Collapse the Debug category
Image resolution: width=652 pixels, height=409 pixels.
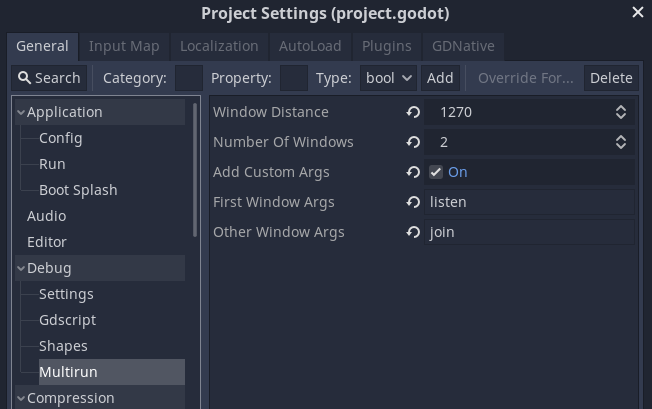click(x=21, y=268)
